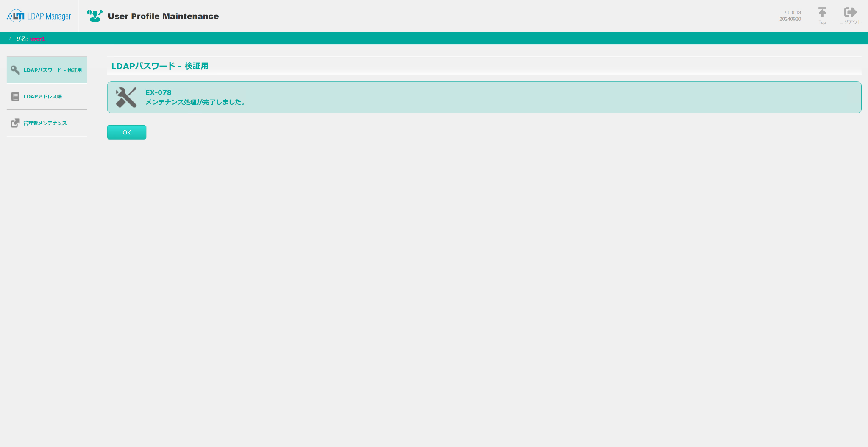This screenshot has height=447, width=868.
Task: Click the EX-078 message code
Action: (159, 92)
